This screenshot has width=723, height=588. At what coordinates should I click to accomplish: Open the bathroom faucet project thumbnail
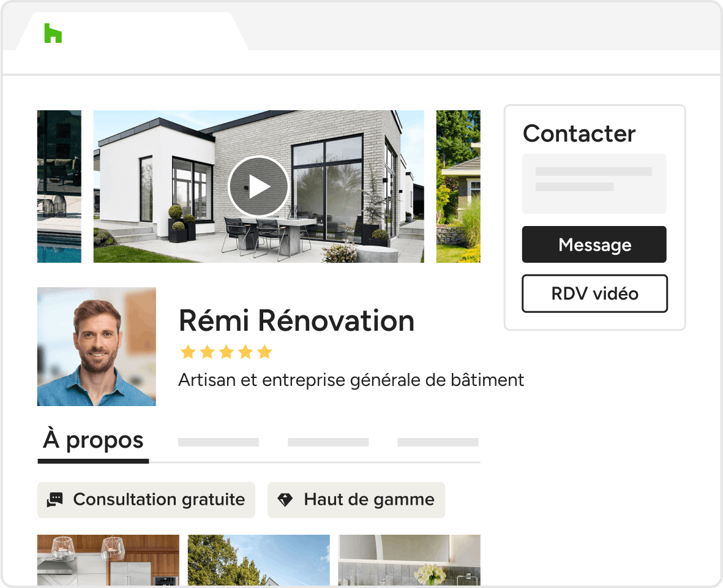click(x=410, y=560)
